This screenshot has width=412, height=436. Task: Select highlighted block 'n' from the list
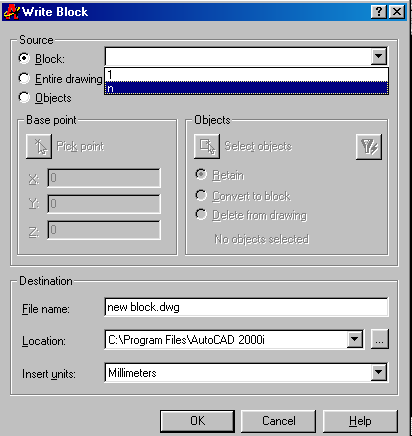pos(246,88)
